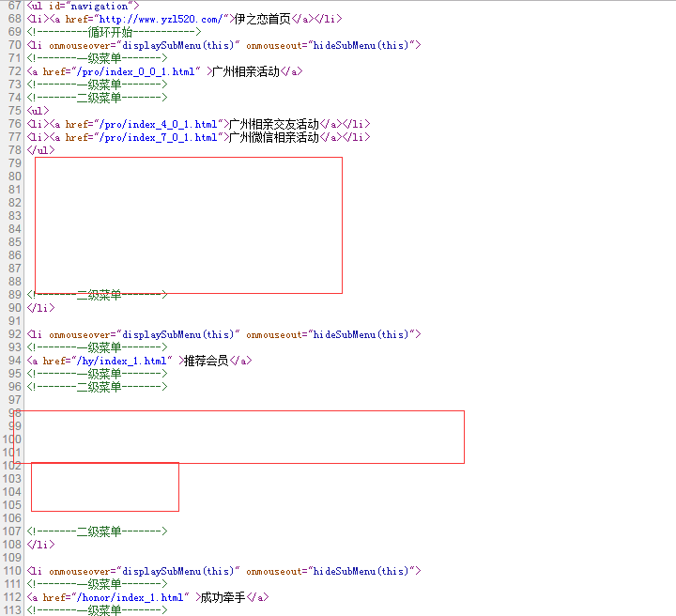Select the 一级菜单 comment on line 73
The width and height of the screenshot is (676, 616).
97,85
